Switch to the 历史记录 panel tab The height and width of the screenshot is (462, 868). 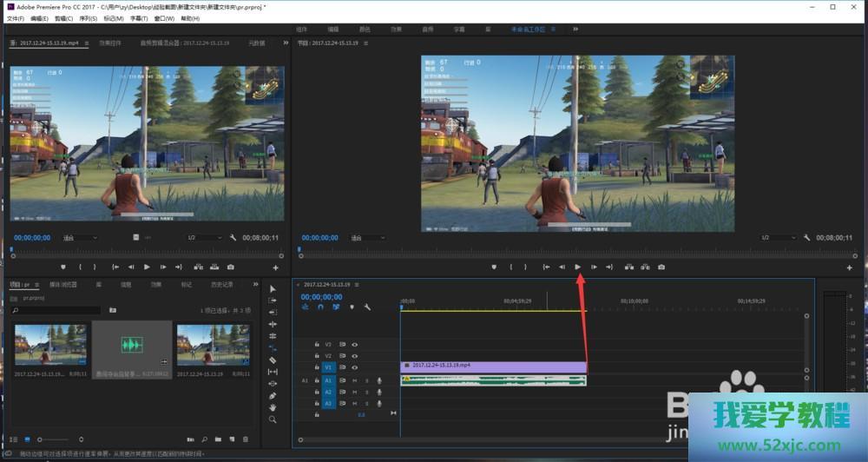[x=221, y=284]
